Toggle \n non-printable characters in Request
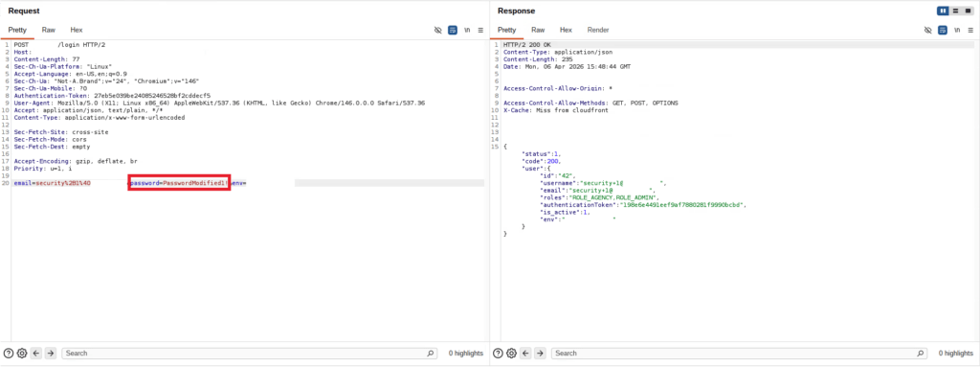The image size is (980, 367). tap(467, 30)
